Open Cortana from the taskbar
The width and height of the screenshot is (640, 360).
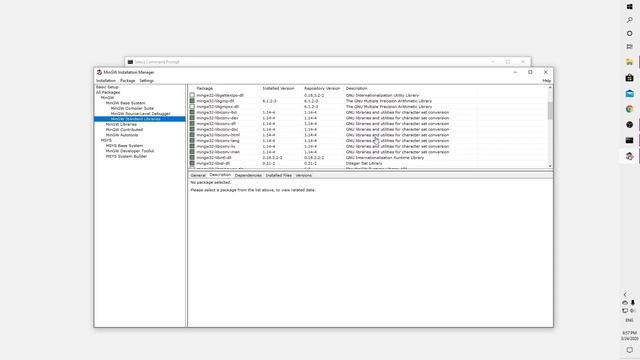(x=629, y=33)
